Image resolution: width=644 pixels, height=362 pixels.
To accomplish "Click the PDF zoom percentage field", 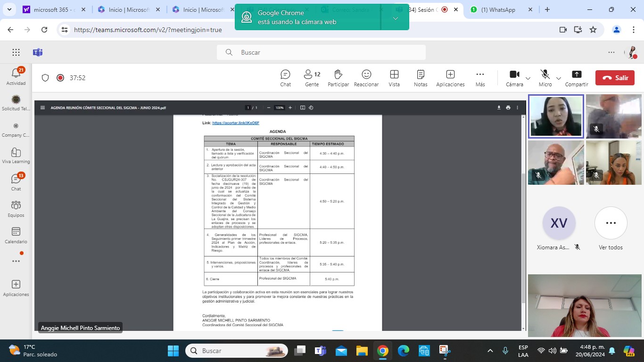I will tap(280, 107).
